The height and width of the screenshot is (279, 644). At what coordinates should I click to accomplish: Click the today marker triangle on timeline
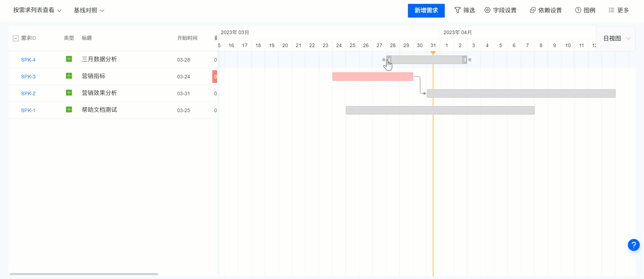pos(433,53)
